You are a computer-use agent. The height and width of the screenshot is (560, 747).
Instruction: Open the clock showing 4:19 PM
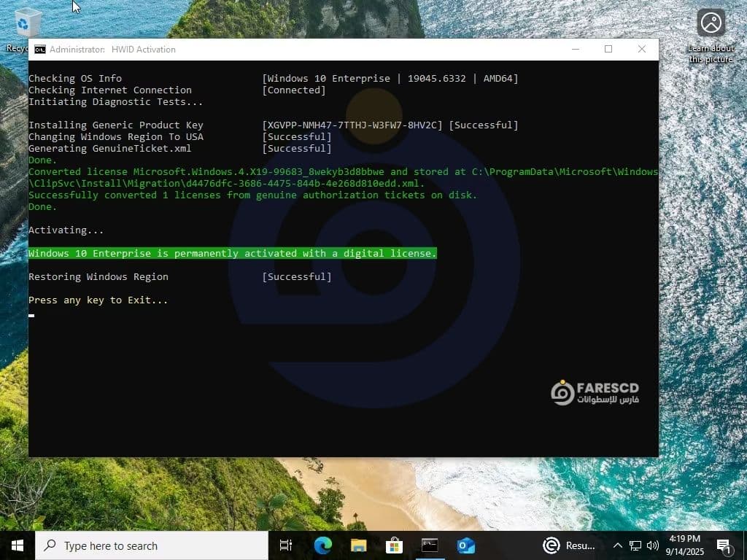684,545
